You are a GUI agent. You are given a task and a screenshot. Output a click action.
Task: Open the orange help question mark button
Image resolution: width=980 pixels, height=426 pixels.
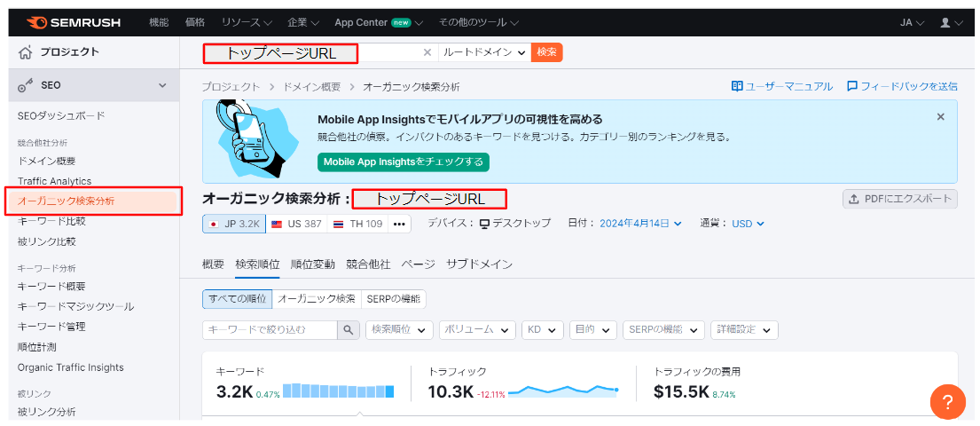click(x=947, y=402)
